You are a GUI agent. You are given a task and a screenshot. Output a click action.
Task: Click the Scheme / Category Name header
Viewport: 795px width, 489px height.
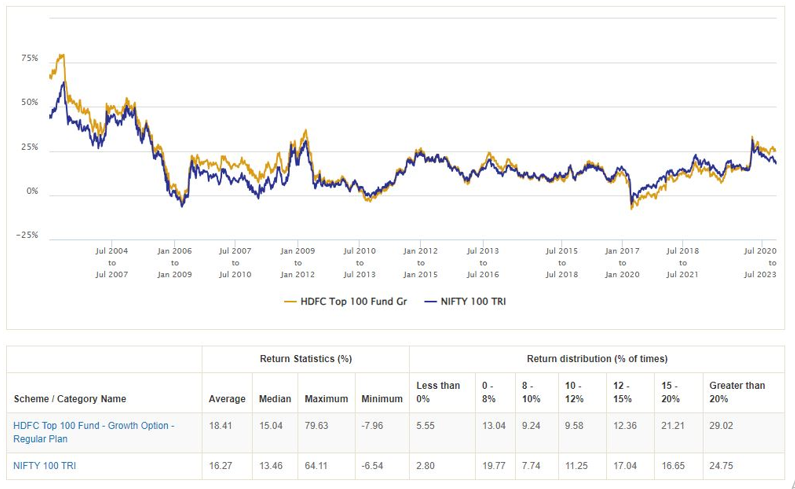[x=70, y=399]
